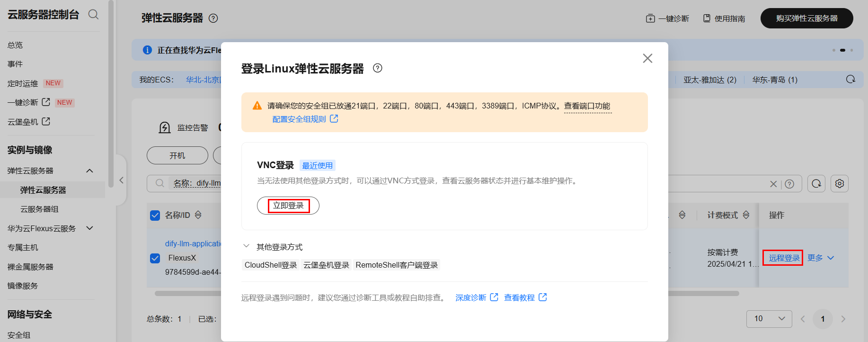Viewport: 868px width, 342px height.
Task: Refresh the 我的ECS region bar
Action: tap(850, 79)
